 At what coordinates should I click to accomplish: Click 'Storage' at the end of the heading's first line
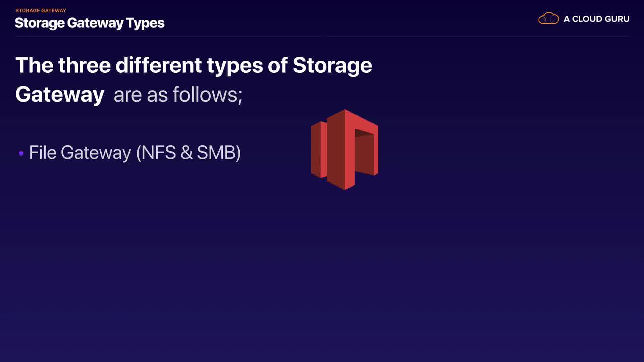[x=332, y=66]
